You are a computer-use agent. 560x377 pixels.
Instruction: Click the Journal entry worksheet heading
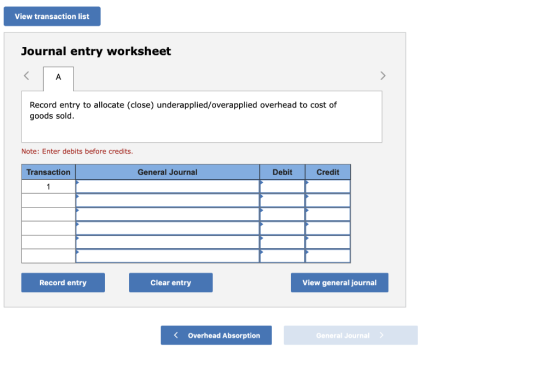(96, 51)
